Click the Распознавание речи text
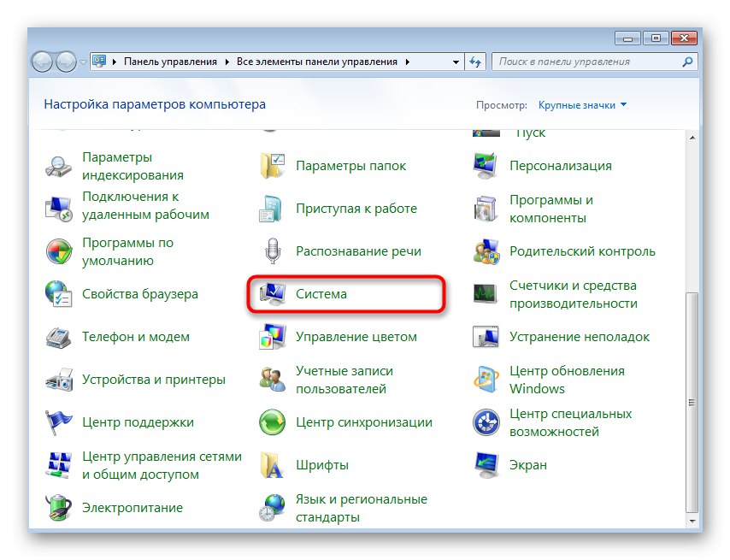The width and height of the screenshot is (730, 560). tap(358, 251)
